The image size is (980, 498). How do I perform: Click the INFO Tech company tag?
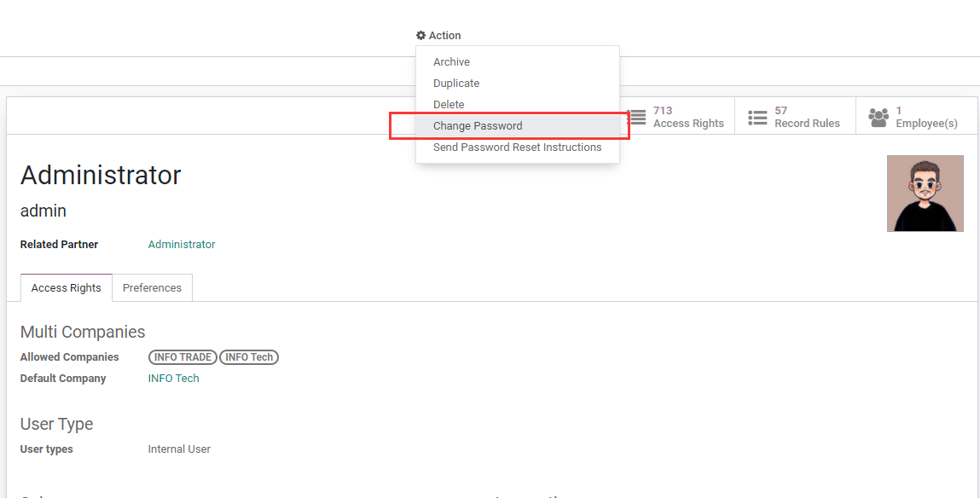click(x=249, y=356)
